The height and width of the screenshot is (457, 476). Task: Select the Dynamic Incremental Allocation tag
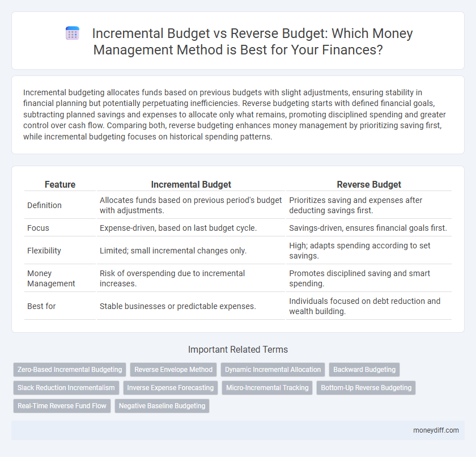click(273, 369)
